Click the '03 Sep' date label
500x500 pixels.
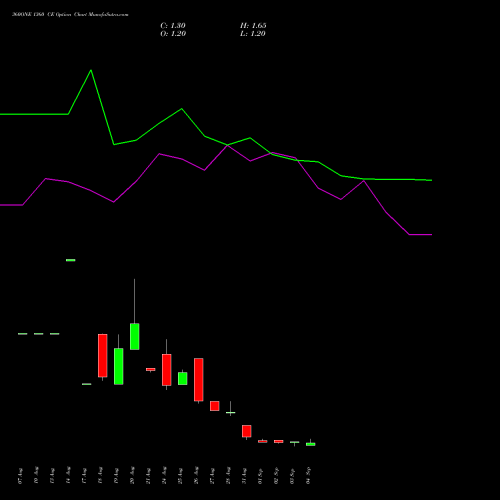click(292, 476)
